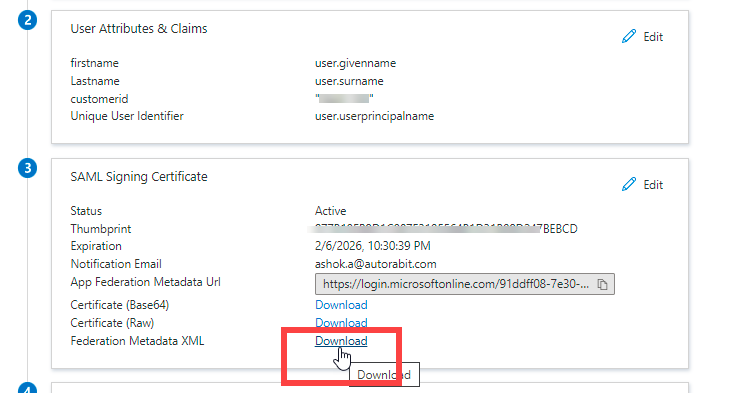
Task: Select 'user.givenname' claim value
Action: [x=355, y=63]
